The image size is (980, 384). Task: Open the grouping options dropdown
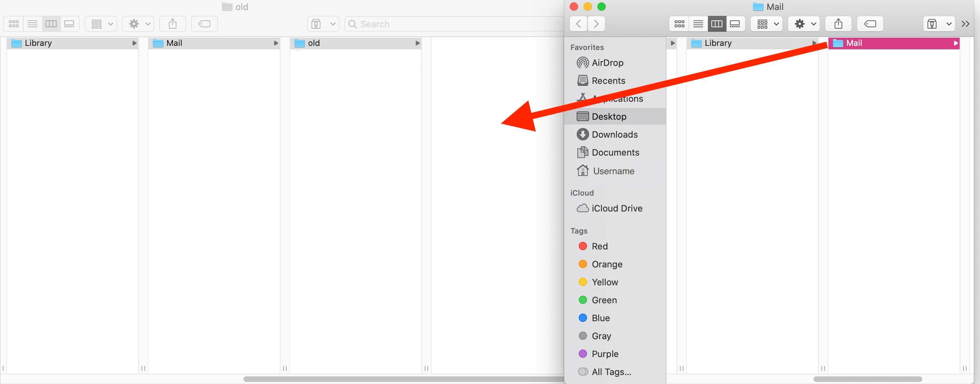tap(766, 23)
